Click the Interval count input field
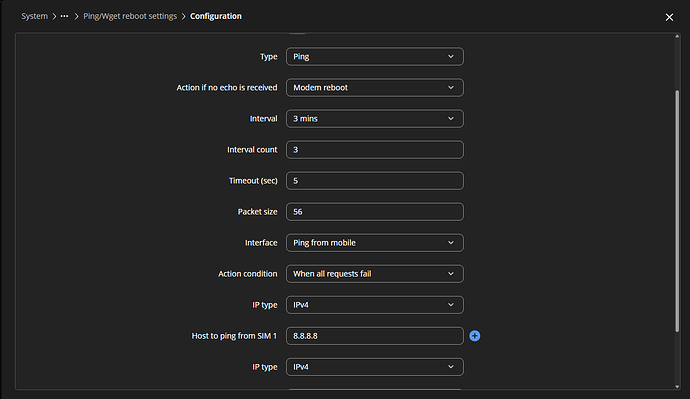 [x=374, y=150]
